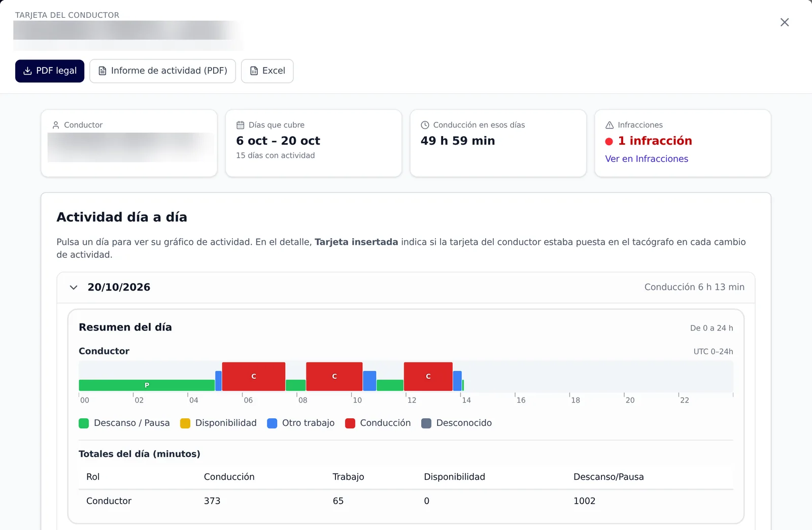Click the red dot beside 1 infracción

coord(609,142)
